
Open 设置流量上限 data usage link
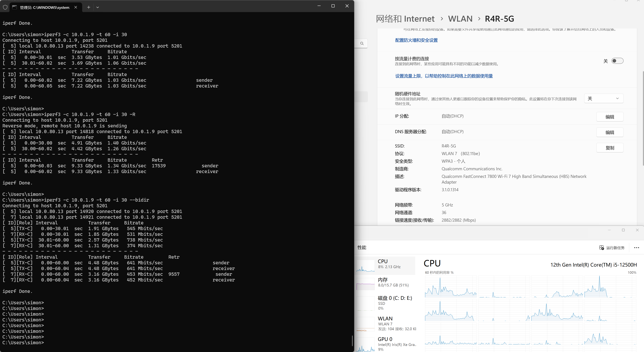point(444,76)
